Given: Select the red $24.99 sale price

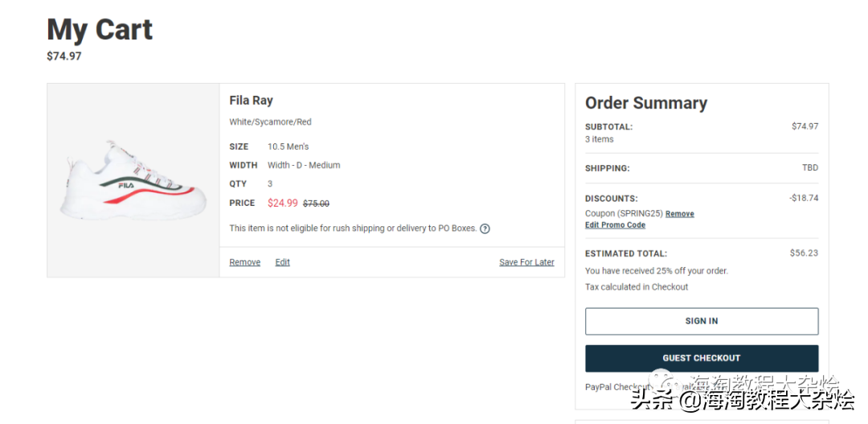Looking at the screenshot, I should (282, 203).
